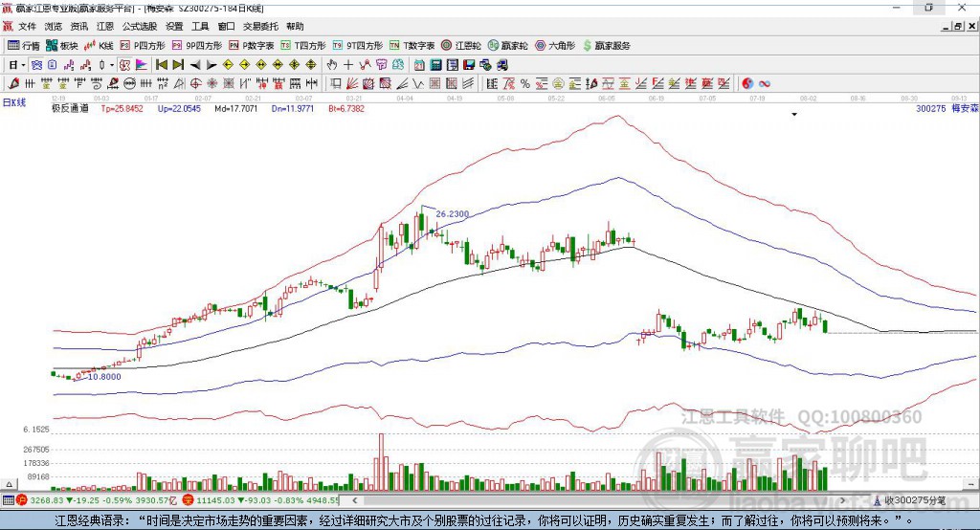Viewport: 980px width, 530px height.
Task: Click the Bt=6.7382 indicator value
Action: coord(346,109)
